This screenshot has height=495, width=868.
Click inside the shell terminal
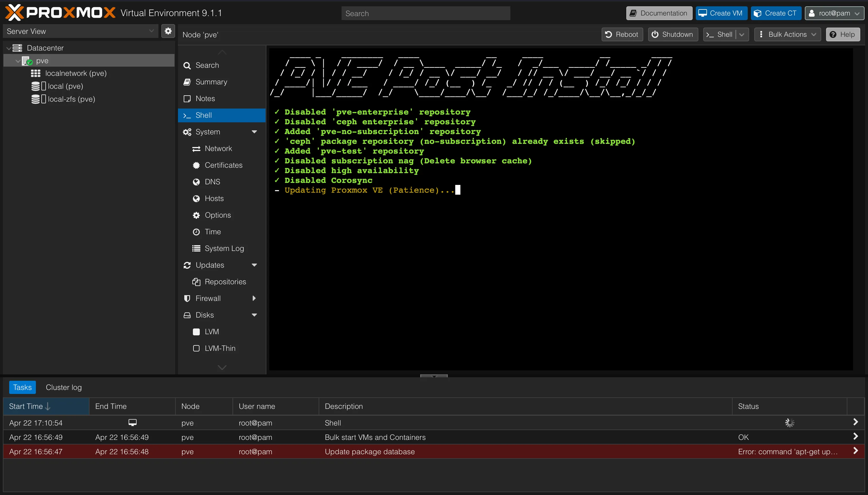(x=561, y=209)
